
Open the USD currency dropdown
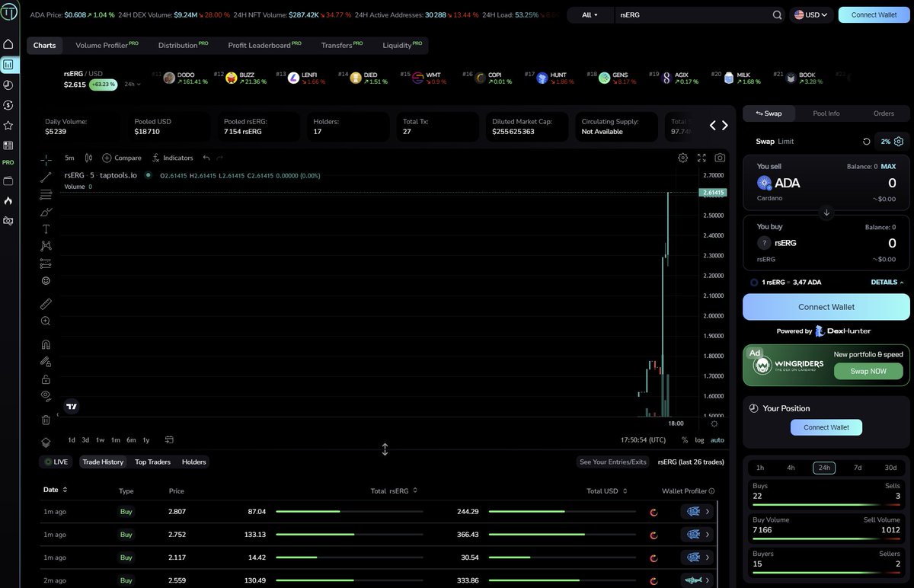pos(810,14)
